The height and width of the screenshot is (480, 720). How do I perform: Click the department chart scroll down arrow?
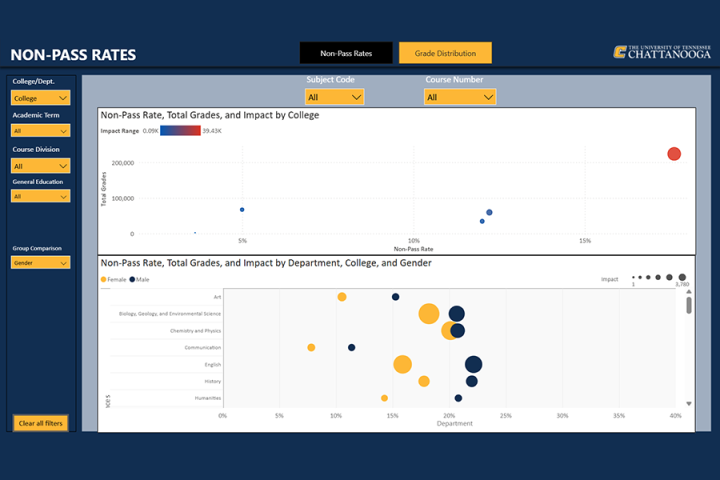point(689,403)
